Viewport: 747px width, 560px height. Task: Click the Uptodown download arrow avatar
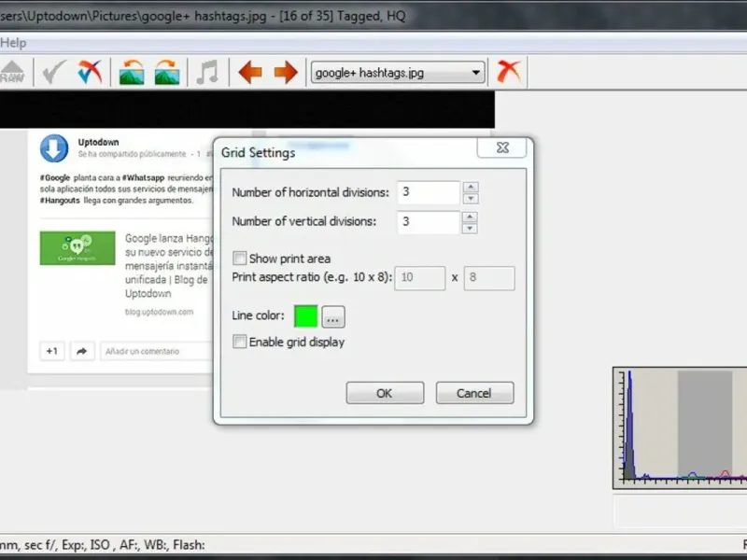click(54, 148)
